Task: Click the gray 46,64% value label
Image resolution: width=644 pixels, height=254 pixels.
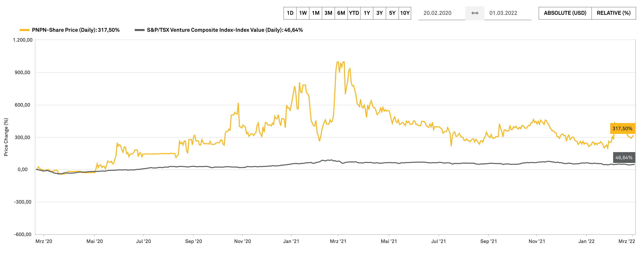Action: pos(624,158)
